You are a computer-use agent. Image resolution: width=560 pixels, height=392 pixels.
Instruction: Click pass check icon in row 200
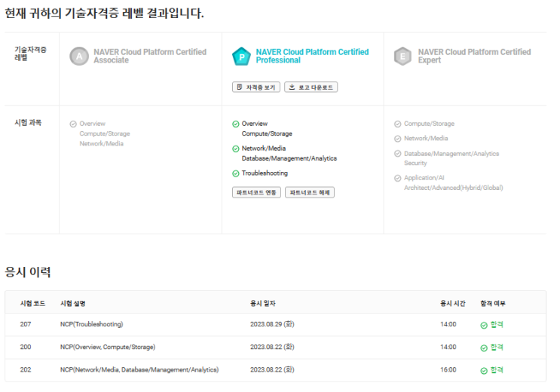coord(484,348)
